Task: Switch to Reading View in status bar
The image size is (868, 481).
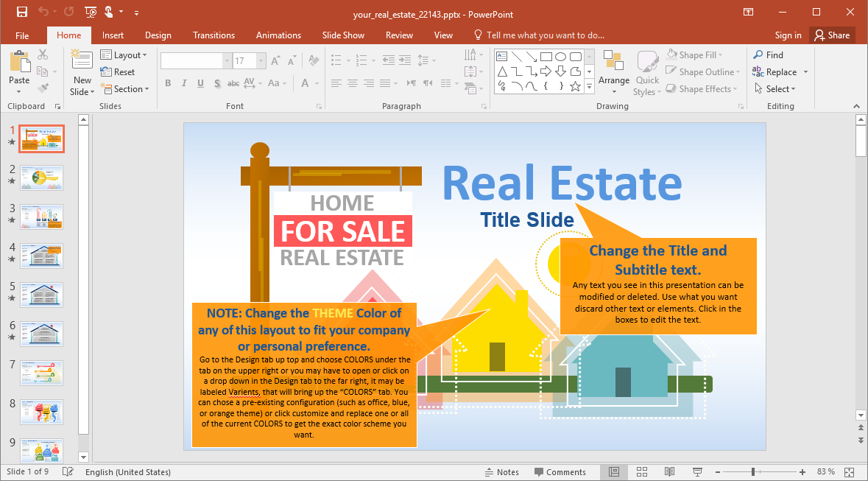Action: [x=669, y=472]
